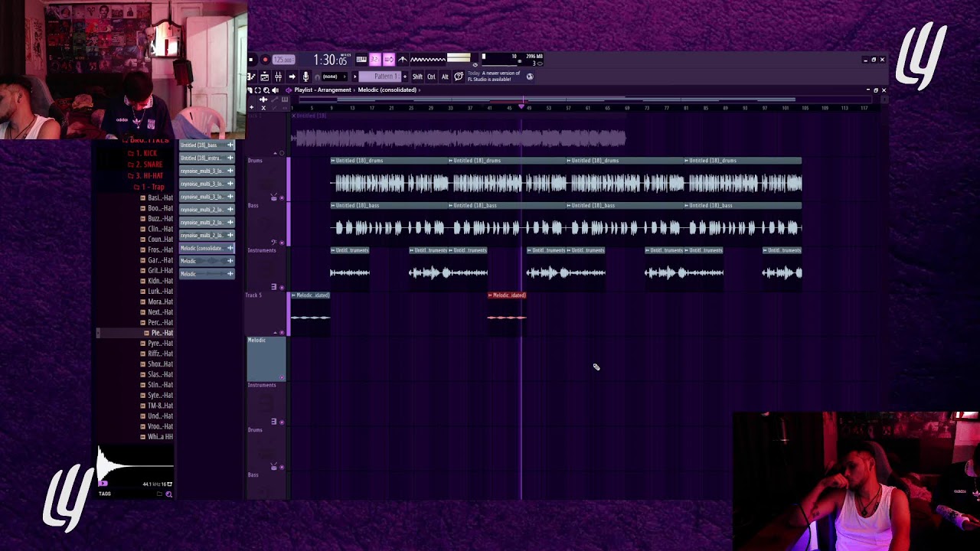This screenshot has height=551, width=980.
Task: Collapse the 1 - Trap folder
Action: coord(149,187)
